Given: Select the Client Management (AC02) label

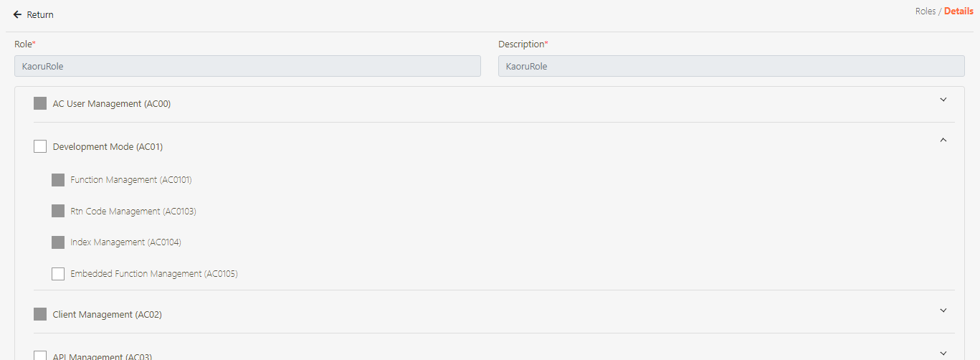Looking at the screenshot, I should point(108,315).
